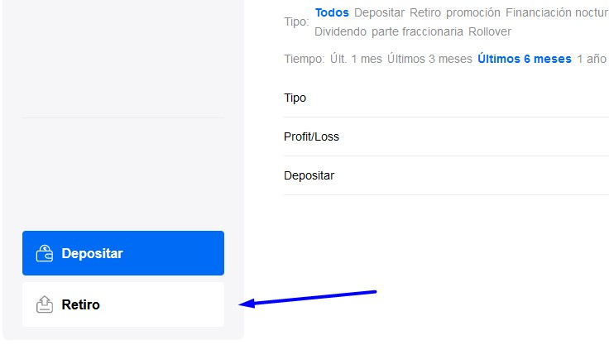Open the Profit/Loss table row
The width and height of the screenshot is (609, 364).
coord(446,136)
